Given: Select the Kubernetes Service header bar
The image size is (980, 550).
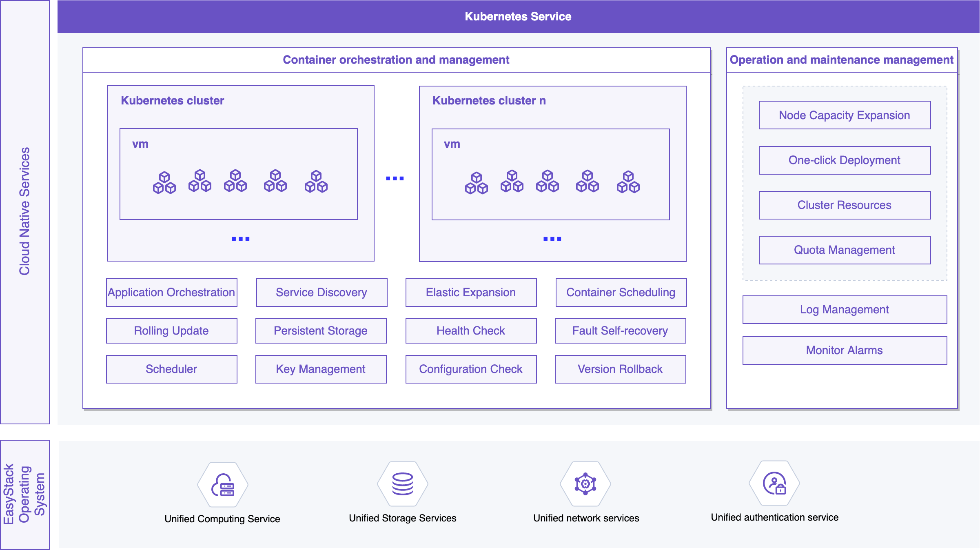Looking at the screenshot, I should [x=518, y=16].
